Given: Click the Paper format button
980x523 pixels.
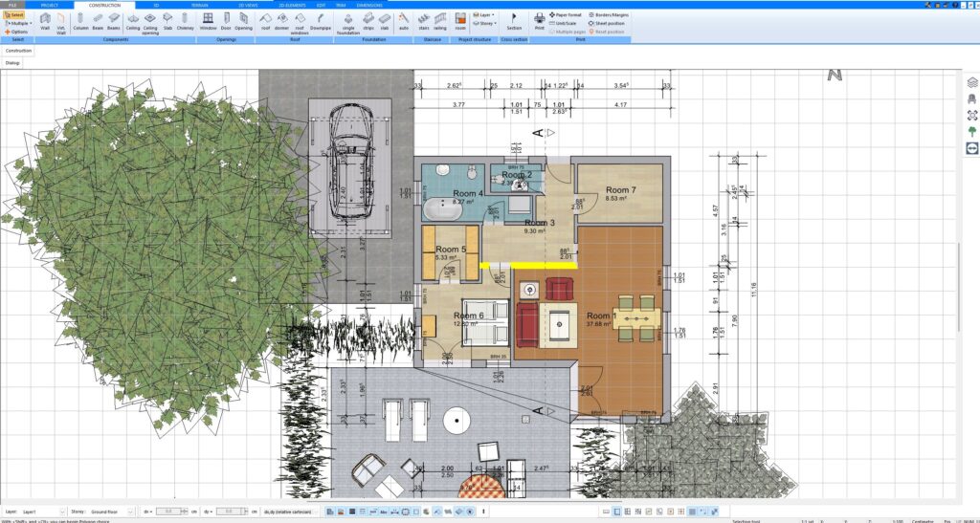Looking at the screenshot, I should tap(568, 15).
